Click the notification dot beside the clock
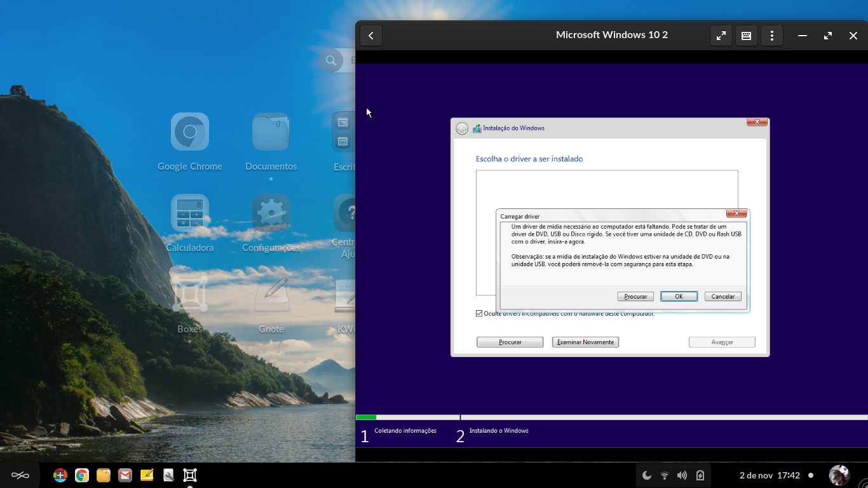868x488 pixels. pos(811,475)
